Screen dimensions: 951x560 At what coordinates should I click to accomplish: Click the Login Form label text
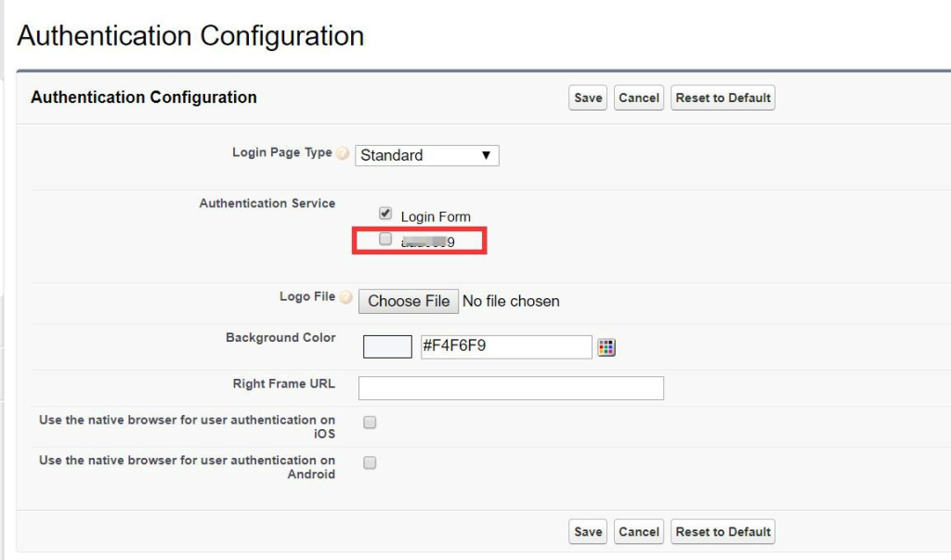[436, 217]
